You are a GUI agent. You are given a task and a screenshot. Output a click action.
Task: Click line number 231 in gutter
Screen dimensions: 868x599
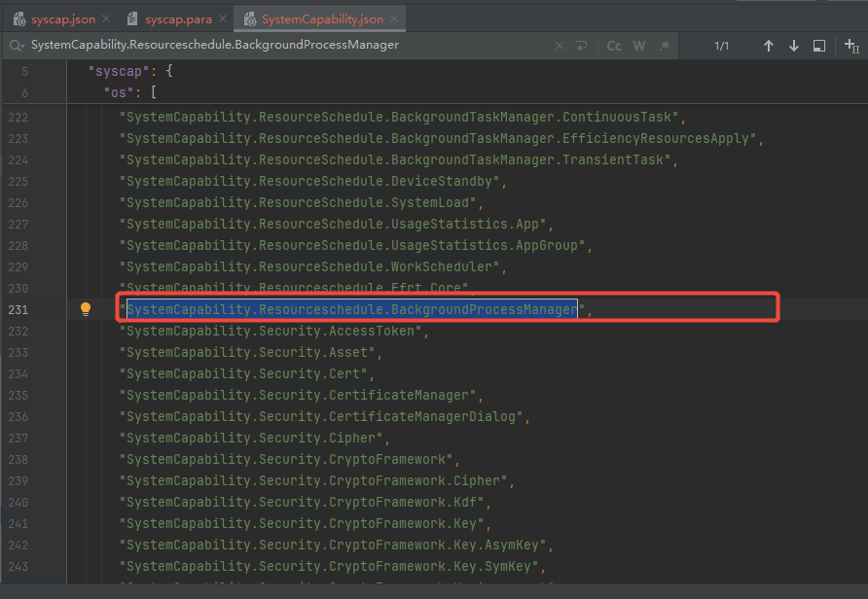(x=18, y=310)
